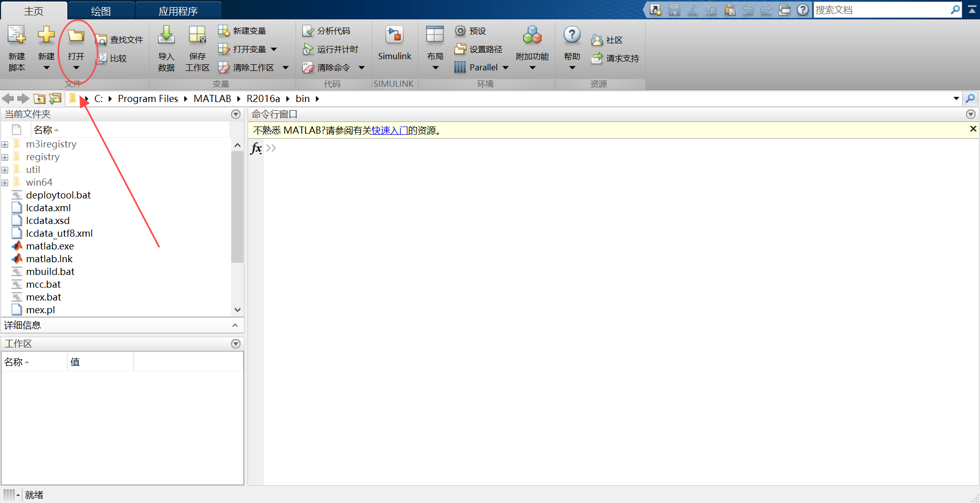The image size is (980, 503).
Task: Click the R2016a path segment
Action: click(x=263, y=98)
